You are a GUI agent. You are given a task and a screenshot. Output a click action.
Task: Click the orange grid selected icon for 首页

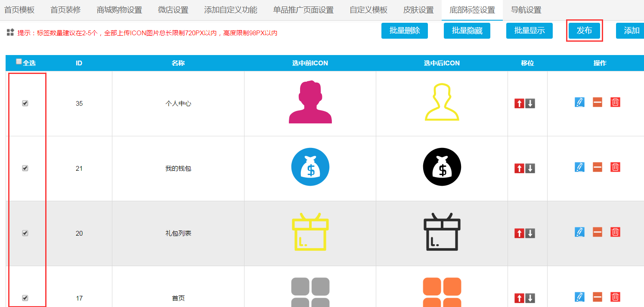point(442,292)
